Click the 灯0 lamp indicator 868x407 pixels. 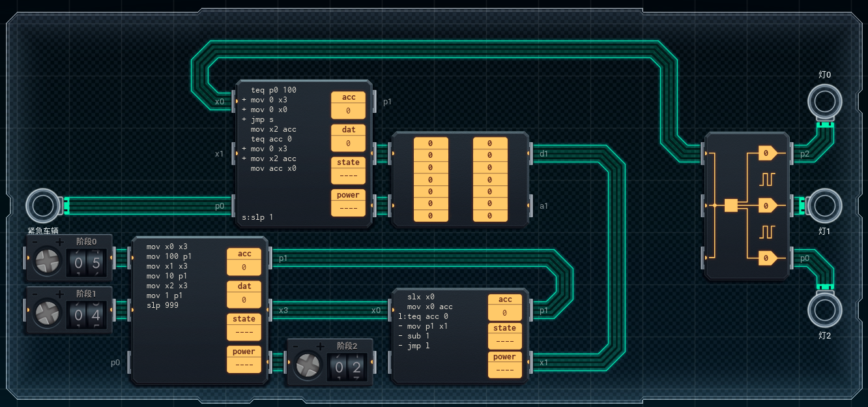[x=824, y=102]
